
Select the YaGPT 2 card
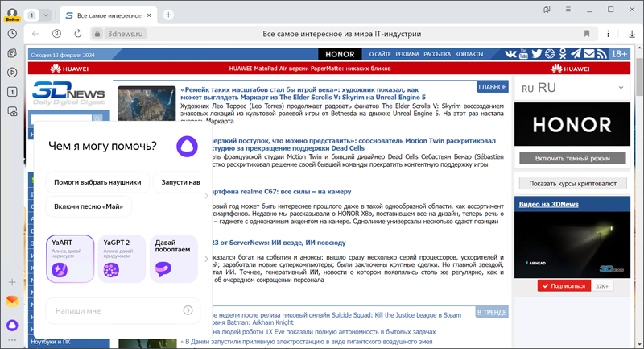[122, 259]
